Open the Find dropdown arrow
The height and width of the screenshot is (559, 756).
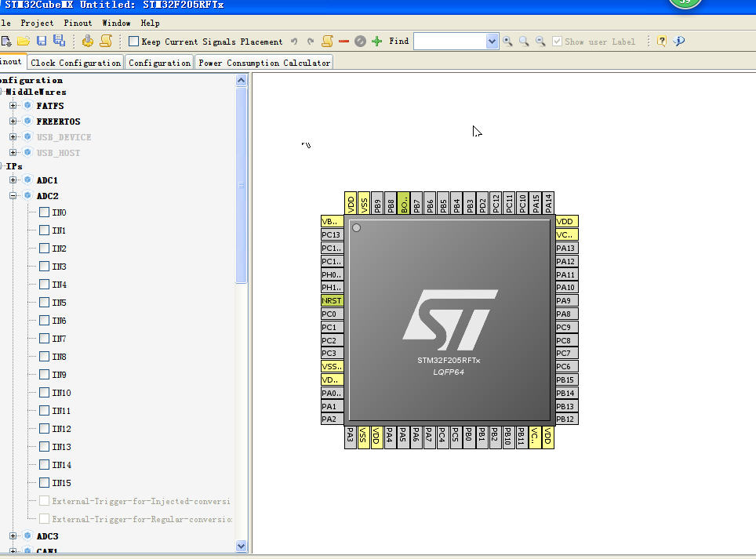pos(492,42)
